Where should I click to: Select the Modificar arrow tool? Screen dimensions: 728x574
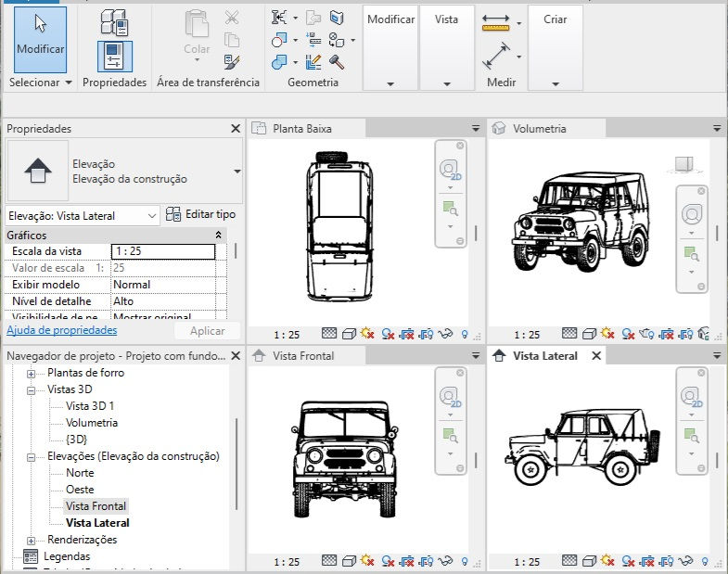point(41,39)
